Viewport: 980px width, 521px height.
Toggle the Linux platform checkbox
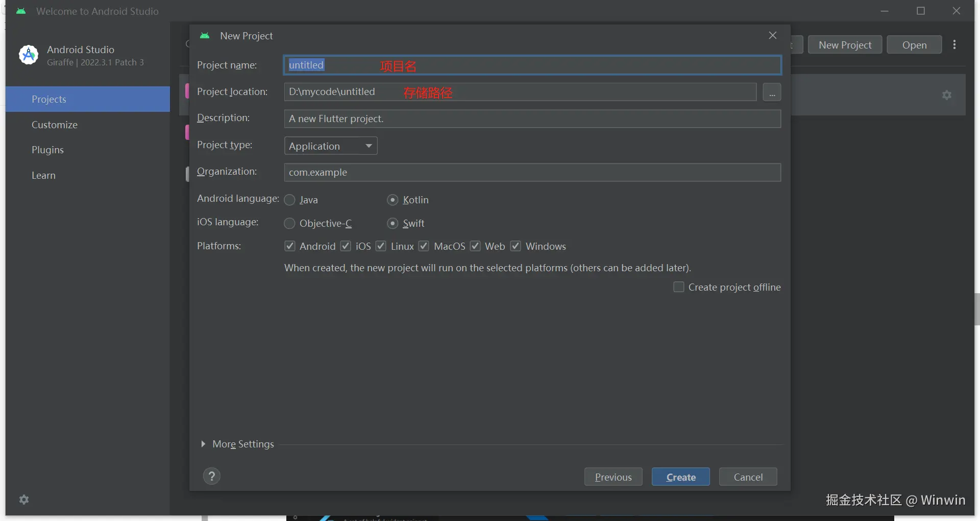point(381,246)
